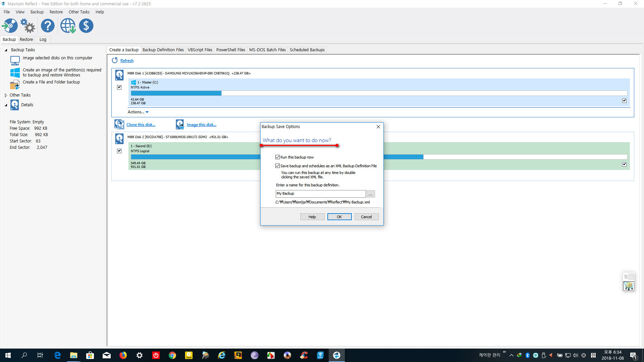The width and height of the screenshot is (644, 362).
Task: Click the Macrium Reflect Backup icon
Action: pos(10,25)
